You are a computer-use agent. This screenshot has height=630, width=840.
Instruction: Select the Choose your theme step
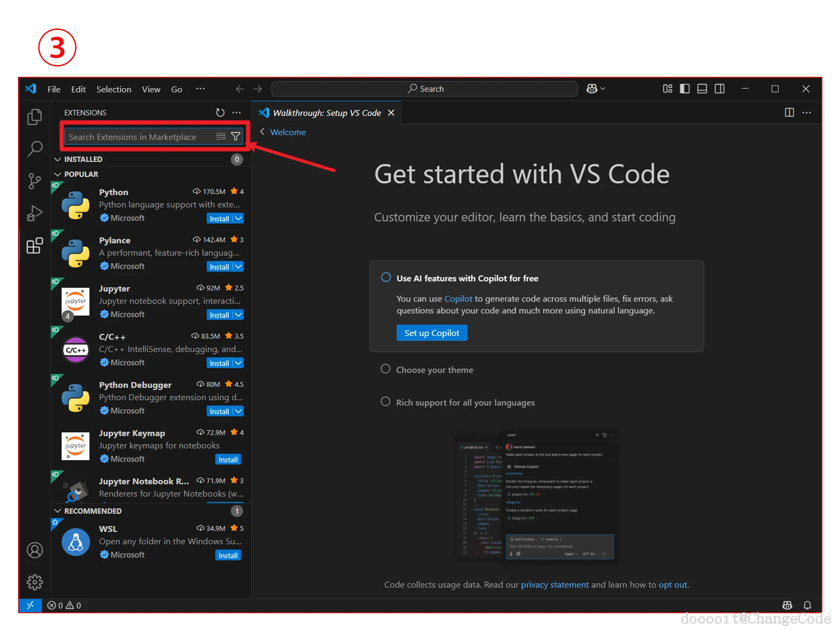(x=434, y=370)
